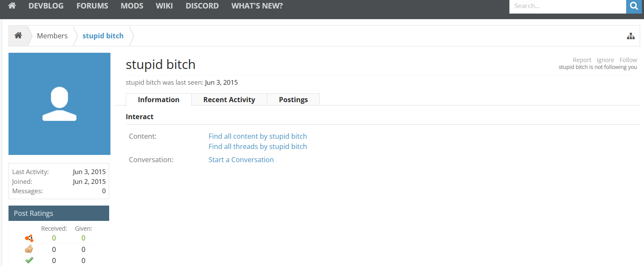This screenshot has height=266, width=644.
Task: Click the Members breadcrumb link
Action: tap(52, 36)
